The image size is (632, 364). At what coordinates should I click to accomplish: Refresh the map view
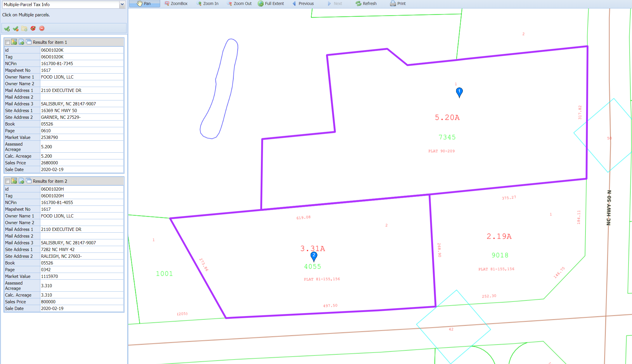coord(366,4)
